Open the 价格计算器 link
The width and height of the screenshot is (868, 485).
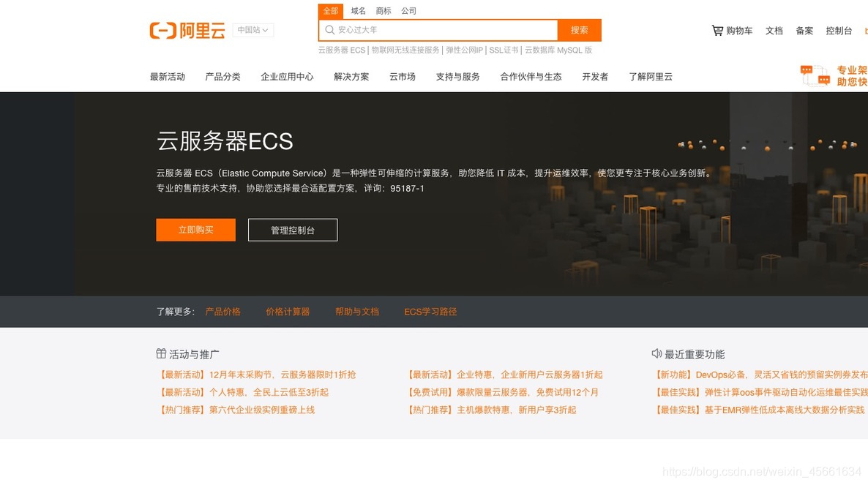[288, 312]
